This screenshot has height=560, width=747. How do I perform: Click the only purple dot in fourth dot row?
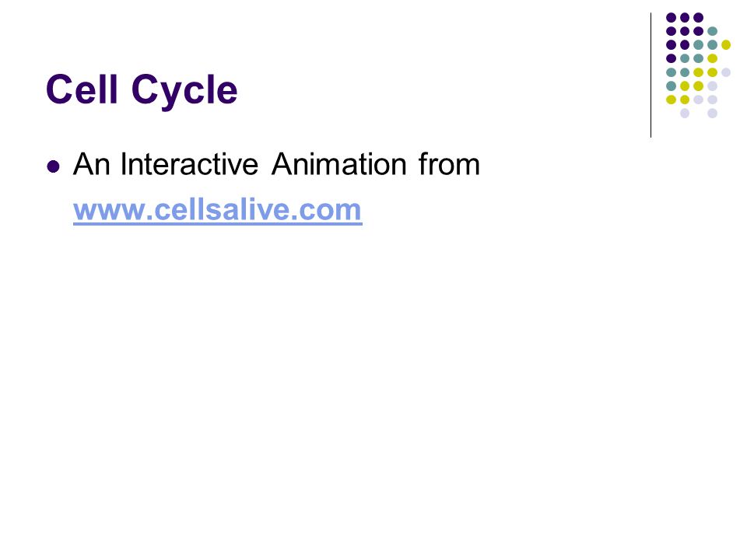(672, 58)
